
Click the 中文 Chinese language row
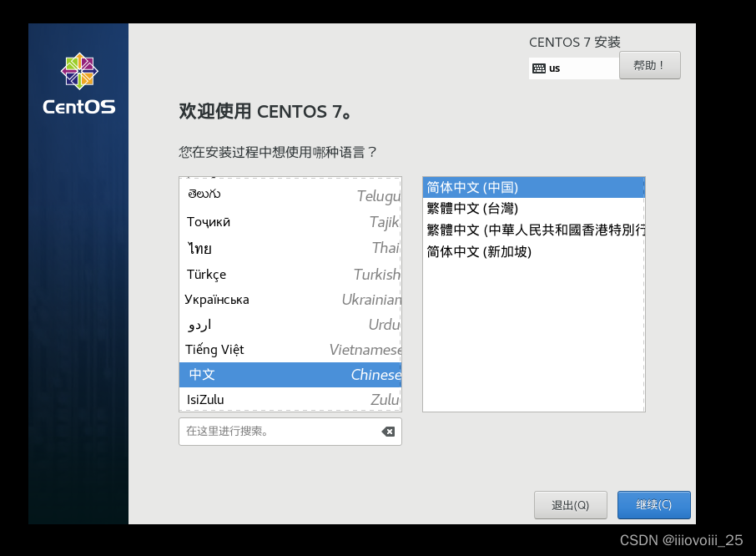point(290,375)
